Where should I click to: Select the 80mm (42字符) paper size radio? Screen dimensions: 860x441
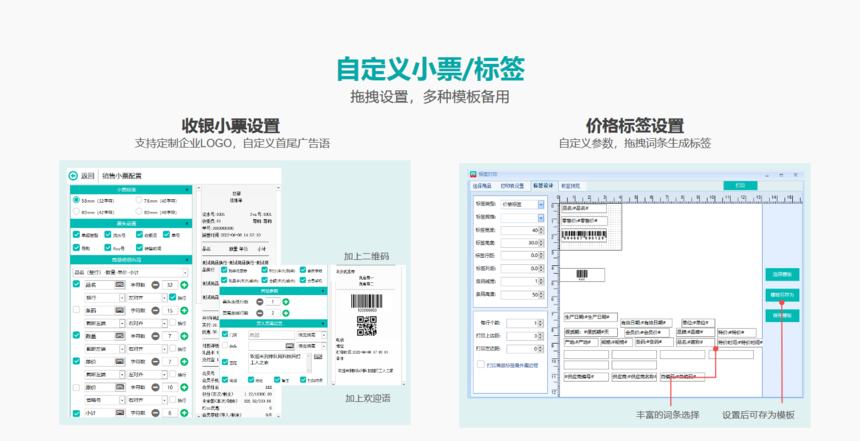pos(76,211)
